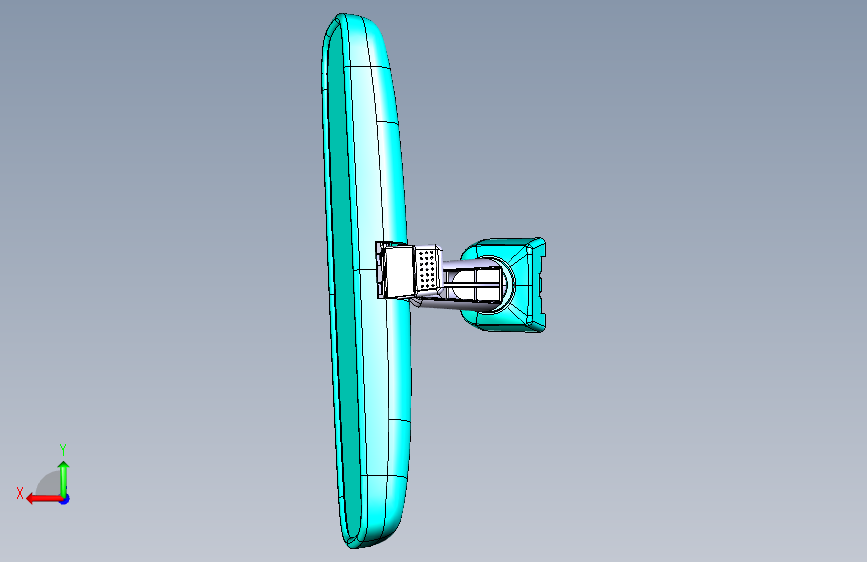The height and width of the screenshot is (562, 867).
Task: Select the cyan windshield mounting base
Action: point(525,285)
